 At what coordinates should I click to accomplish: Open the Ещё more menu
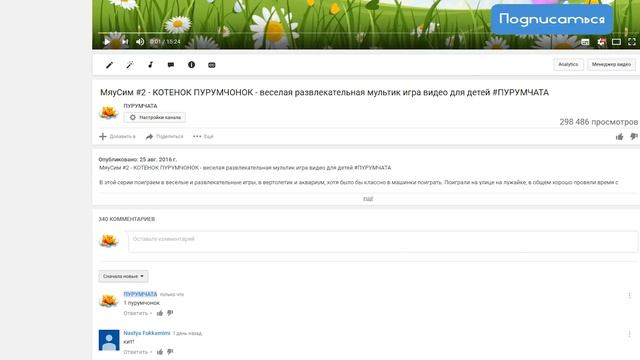(x=203, y=136)
